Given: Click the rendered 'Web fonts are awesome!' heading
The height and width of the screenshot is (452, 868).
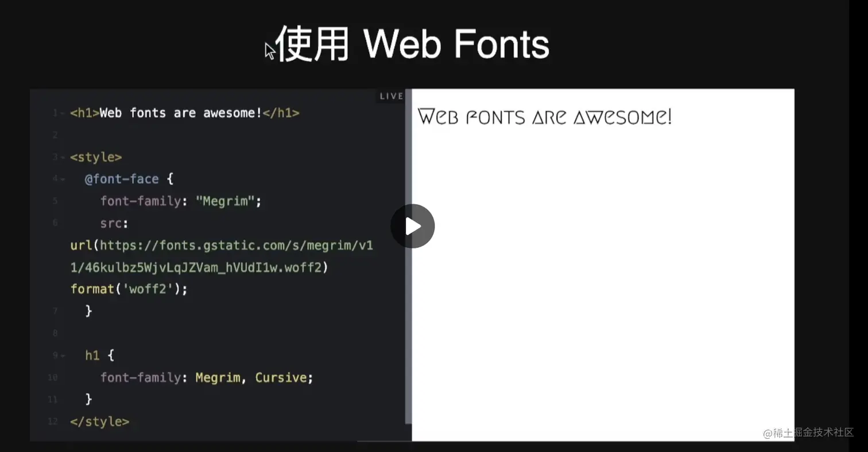Looking at the screenshot, I should pyautogui.click(x=545, y=117).
